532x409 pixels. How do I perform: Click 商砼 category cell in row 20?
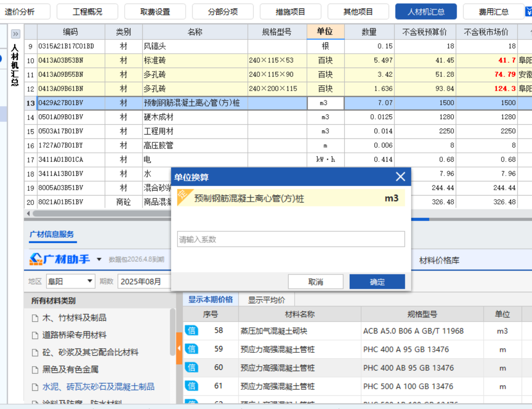124,203
